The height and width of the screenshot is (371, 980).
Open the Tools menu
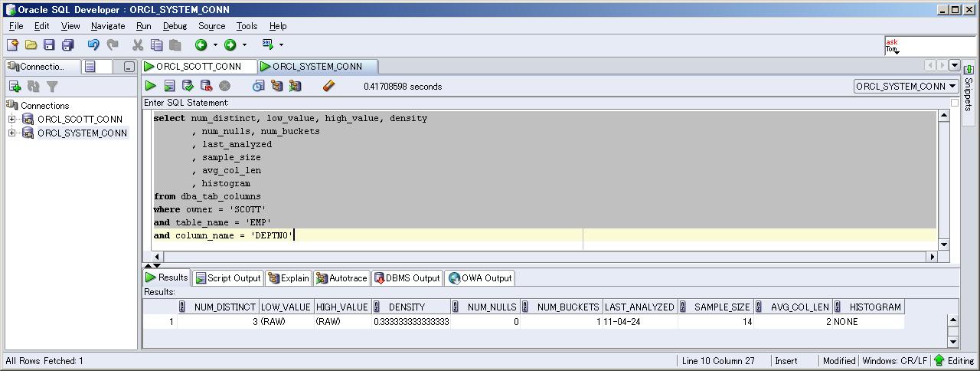pyautogui.click(x=247, y=26)
